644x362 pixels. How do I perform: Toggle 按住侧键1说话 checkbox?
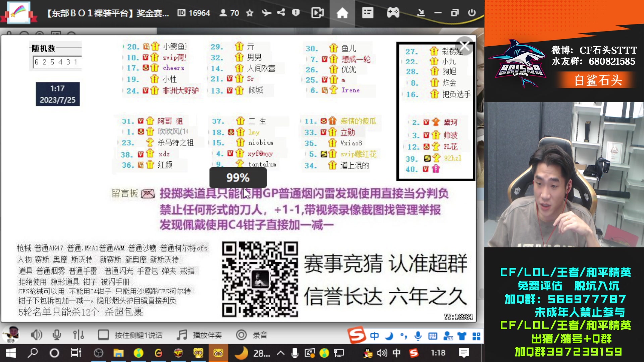point(103,335)
